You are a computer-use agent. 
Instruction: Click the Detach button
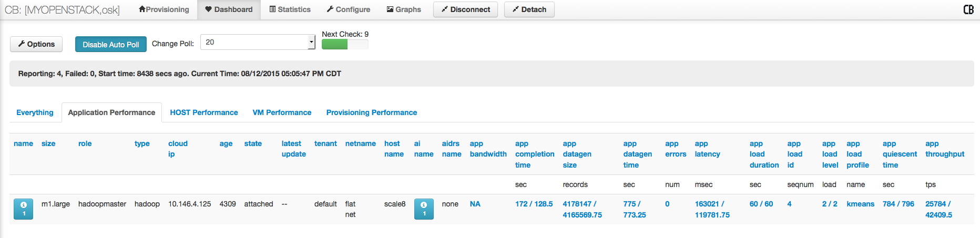point(529,9)
